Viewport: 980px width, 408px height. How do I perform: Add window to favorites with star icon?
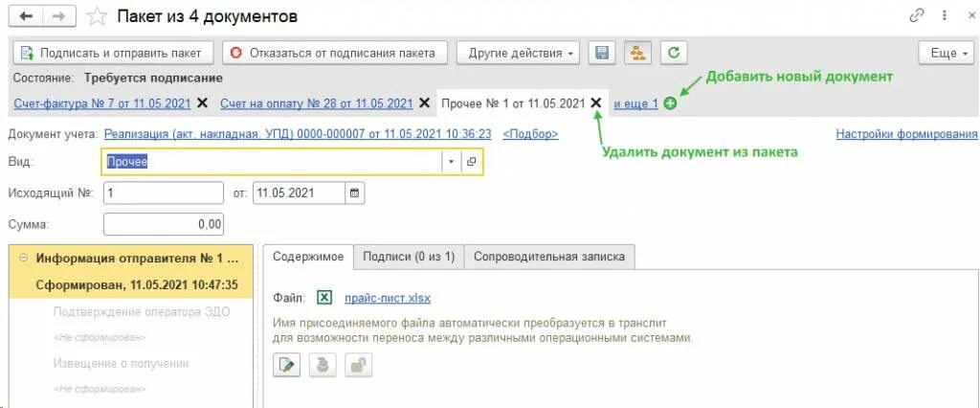tap(97, 17)
